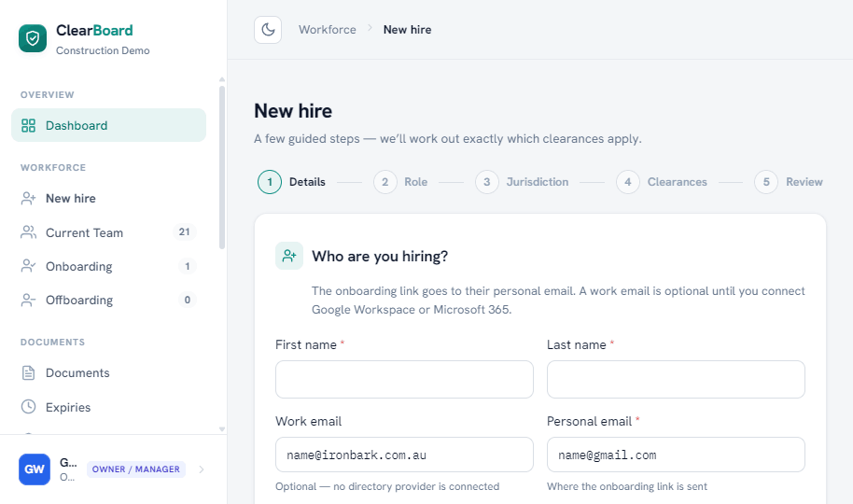
Task: Click the New hire page heading
Action: 293,111
